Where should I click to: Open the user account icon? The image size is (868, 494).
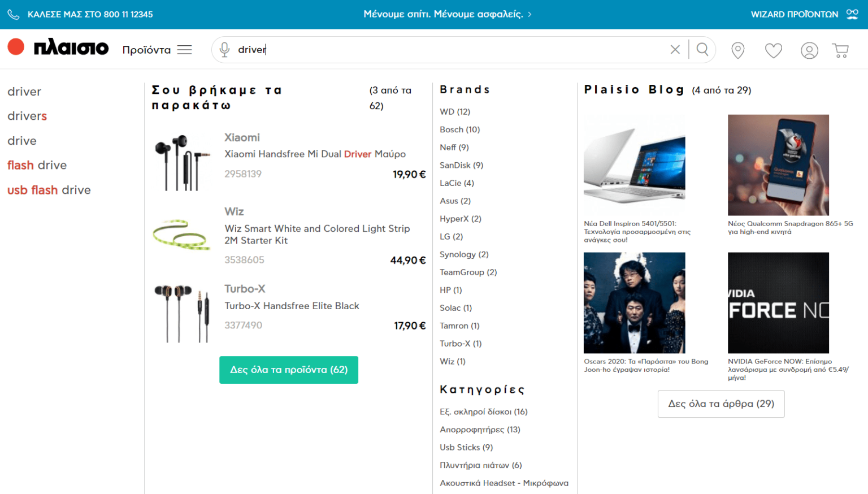coord(809,50)
